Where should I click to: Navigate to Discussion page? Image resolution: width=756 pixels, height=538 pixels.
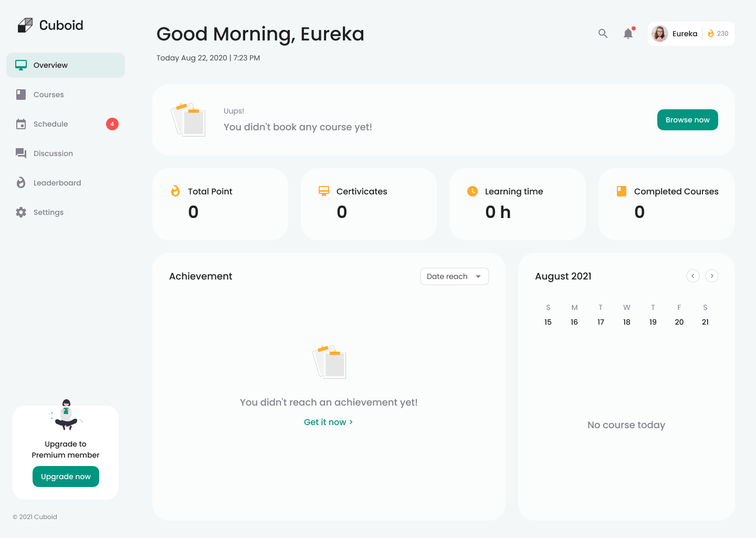pos(53,153)
